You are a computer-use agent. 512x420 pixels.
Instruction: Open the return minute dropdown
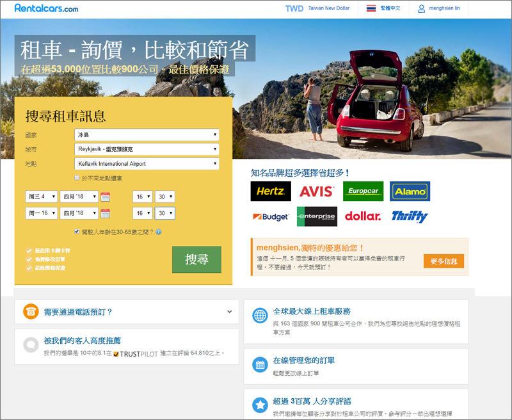point(165,213)
